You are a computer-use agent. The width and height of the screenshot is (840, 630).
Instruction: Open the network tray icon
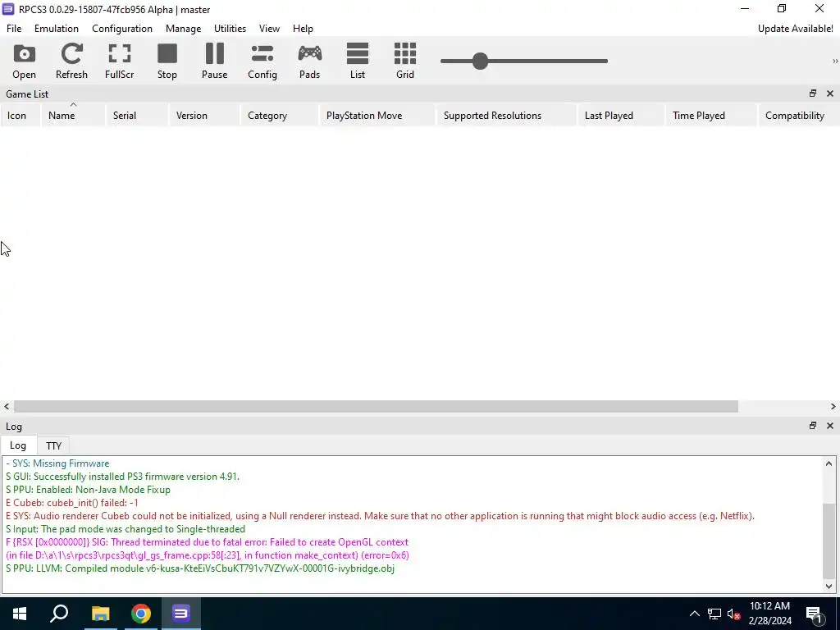pyautogui.click(x=714, y=614)
